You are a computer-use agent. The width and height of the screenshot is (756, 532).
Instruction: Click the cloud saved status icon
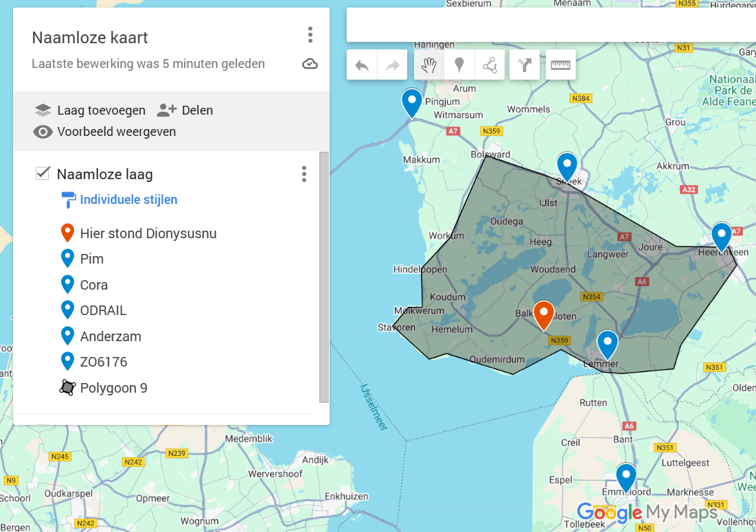(310, 64)
